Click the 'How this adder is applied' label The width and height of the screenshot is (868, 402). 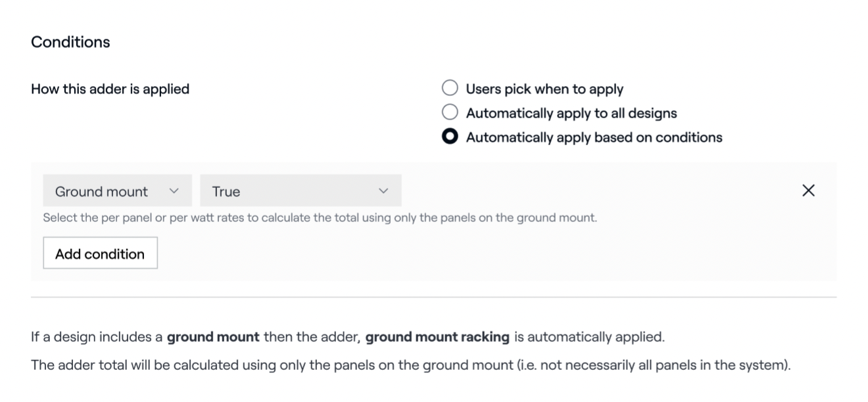[110, 89]
